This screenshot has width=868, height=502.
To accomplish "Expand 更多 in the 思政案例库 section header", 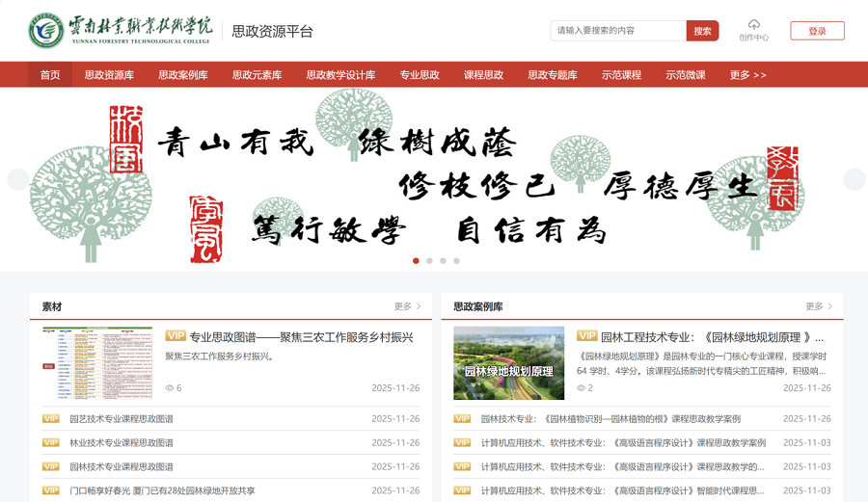I will click(x=818, y=306).
